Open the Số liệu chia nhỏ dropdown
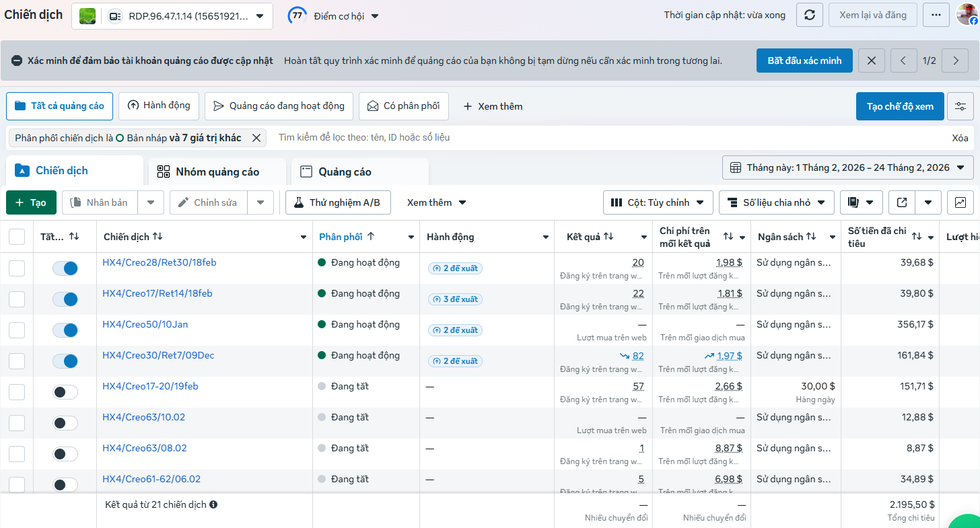The image size is (980, 528). (x=776, y=202)
